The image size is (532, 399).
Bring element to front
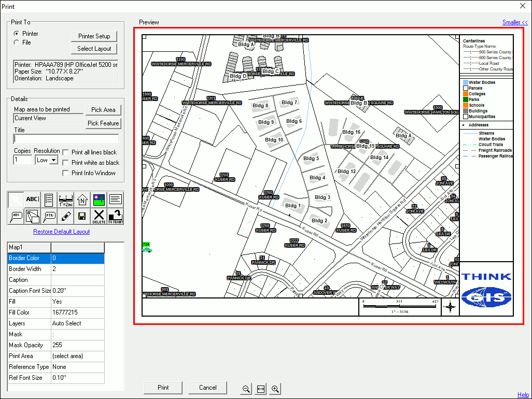(116, 216)
